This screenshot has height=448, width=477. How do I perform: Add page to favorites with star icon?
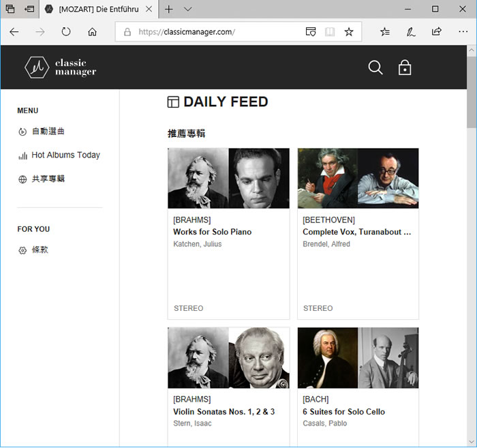pos(349,31)
